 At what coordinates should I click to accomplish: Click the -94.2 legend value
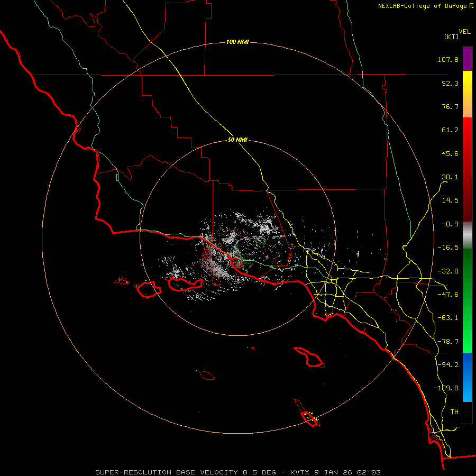point(448,365)
